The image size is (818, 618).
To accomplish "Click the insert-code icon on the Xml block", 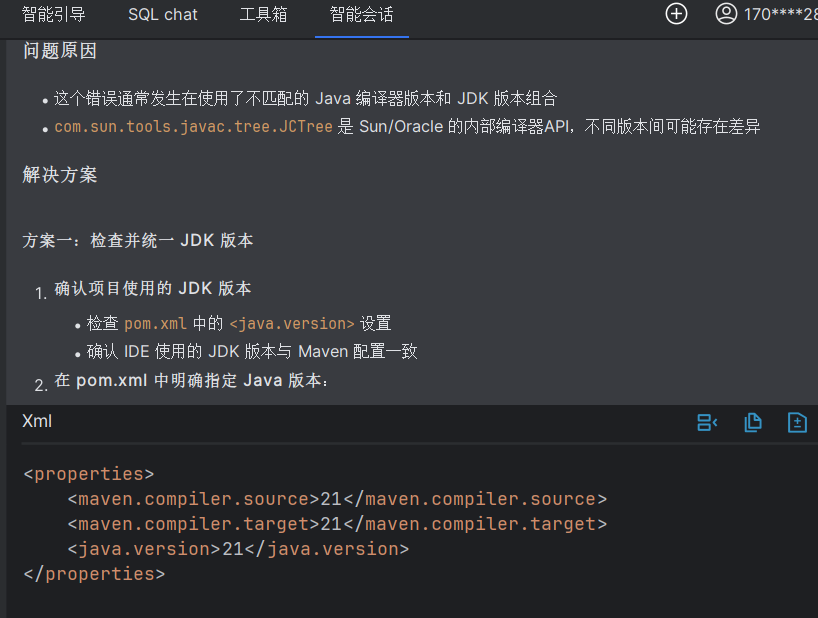I will [707, 423].
